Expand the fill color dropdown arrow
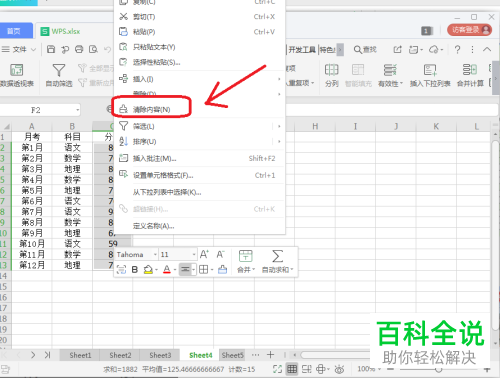This screenshot has height=378, width=500. (x=156, y=270)
